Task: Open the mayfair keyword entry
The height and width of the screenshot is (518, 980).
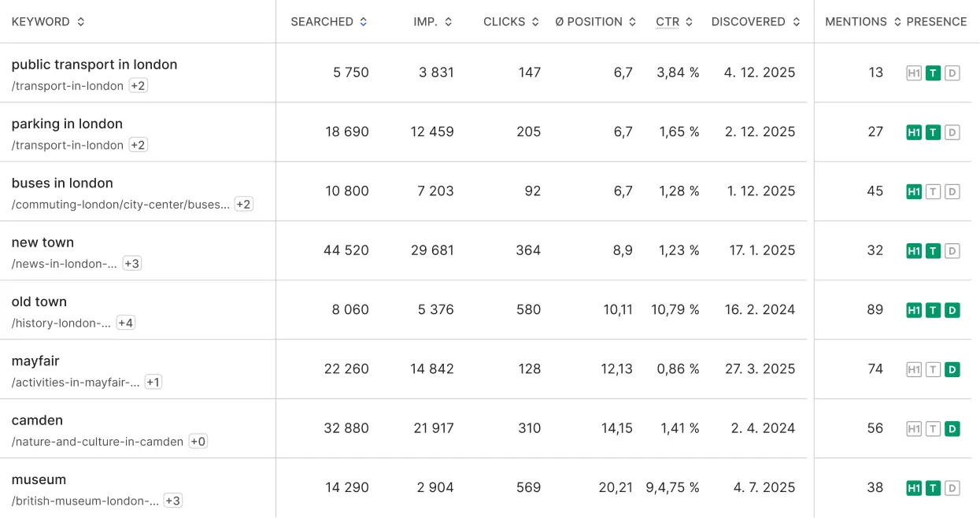Action: (x=35, y=361)
